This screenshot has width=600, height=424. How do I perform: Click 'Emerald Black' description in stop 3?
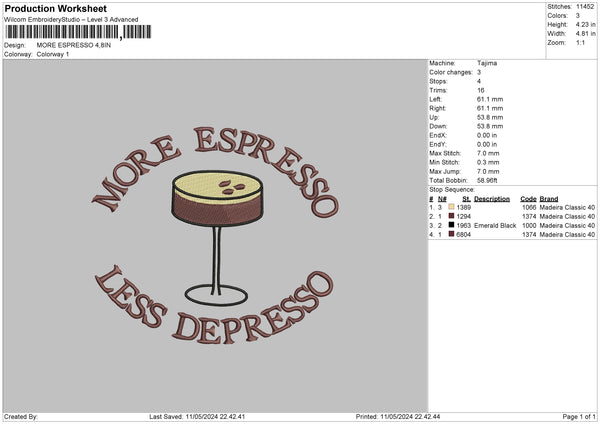[x=495, y=225]
